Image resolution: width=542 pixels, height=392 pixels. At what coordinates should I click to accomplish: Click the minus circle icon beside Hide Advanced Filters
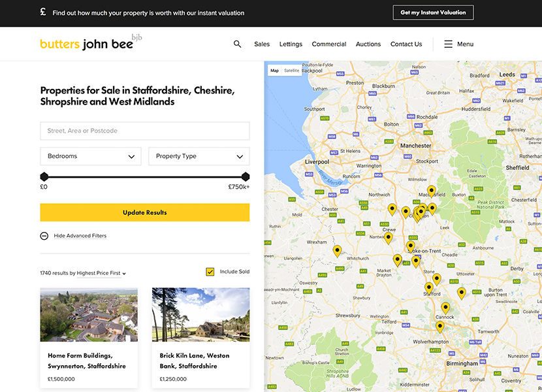44,236
